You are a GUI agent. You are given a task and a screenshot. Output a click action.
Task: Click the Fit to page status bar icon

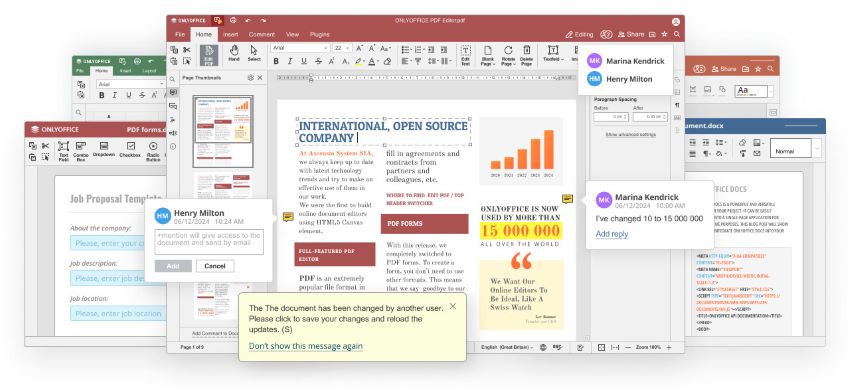pyautogui.click(x=601, y=347)
